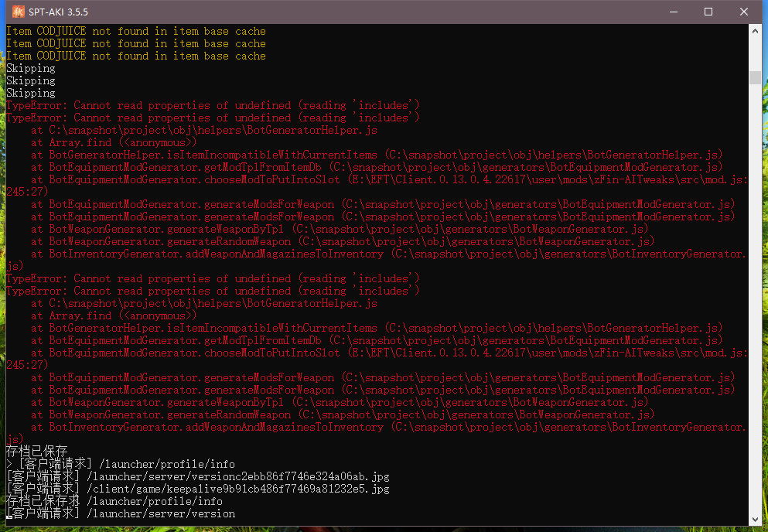Click the white "存档已保存" line above the requests
Image resolution: width=768 pixels, height=532 pixels.
click(37, 452)
